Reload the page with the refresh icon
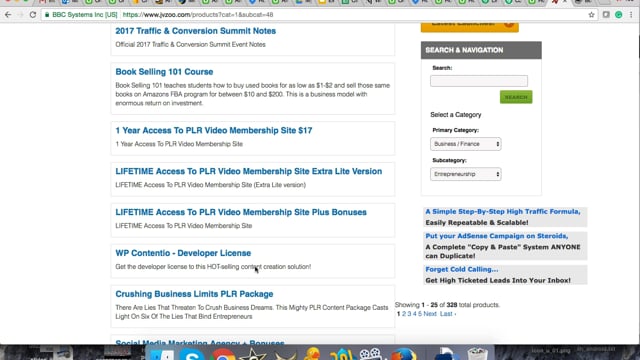640x360 pixels. tap(33, 15)
